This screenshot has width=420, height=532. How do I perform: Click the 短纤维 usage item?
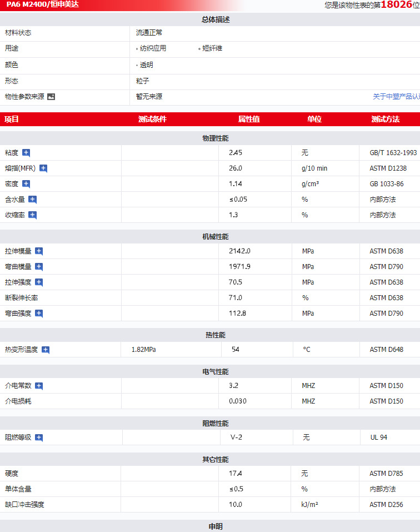point(212,48)
